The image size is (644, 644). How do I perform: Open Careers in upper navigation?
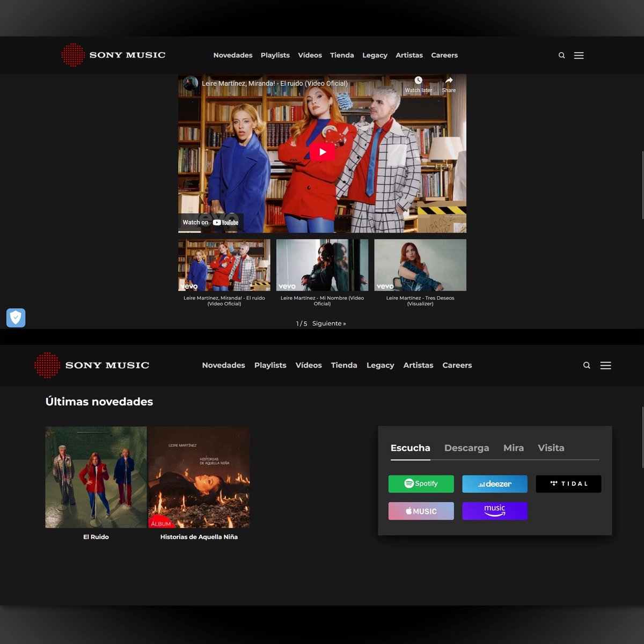click(444, 55)
